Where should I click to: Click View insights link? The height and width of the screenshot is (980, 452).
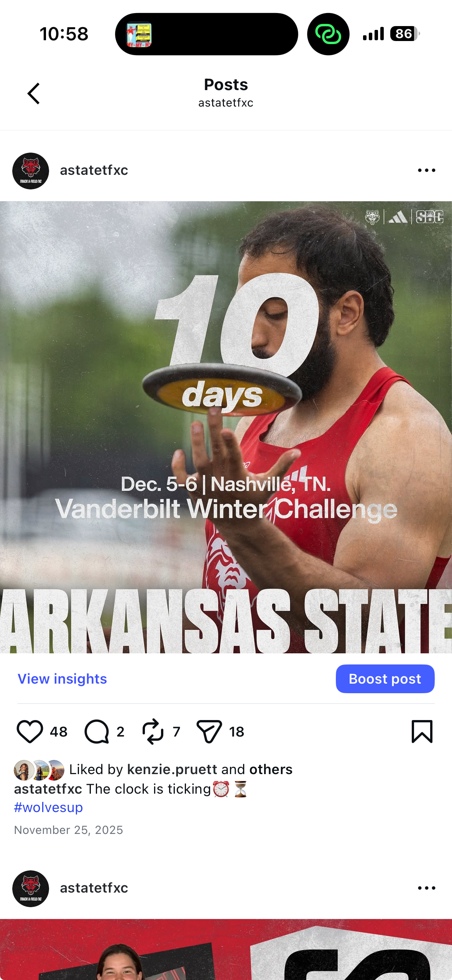[x=62, y=679]
